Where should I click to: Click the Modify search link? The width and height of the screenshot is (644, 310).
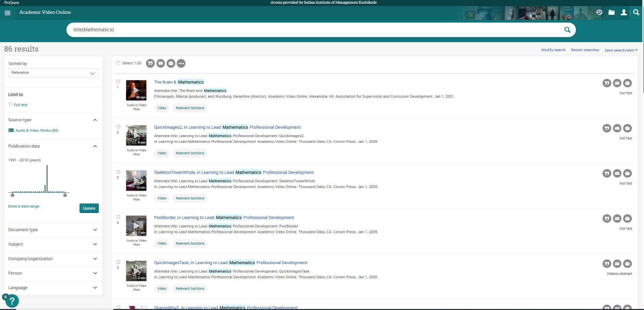click(553, 50)
